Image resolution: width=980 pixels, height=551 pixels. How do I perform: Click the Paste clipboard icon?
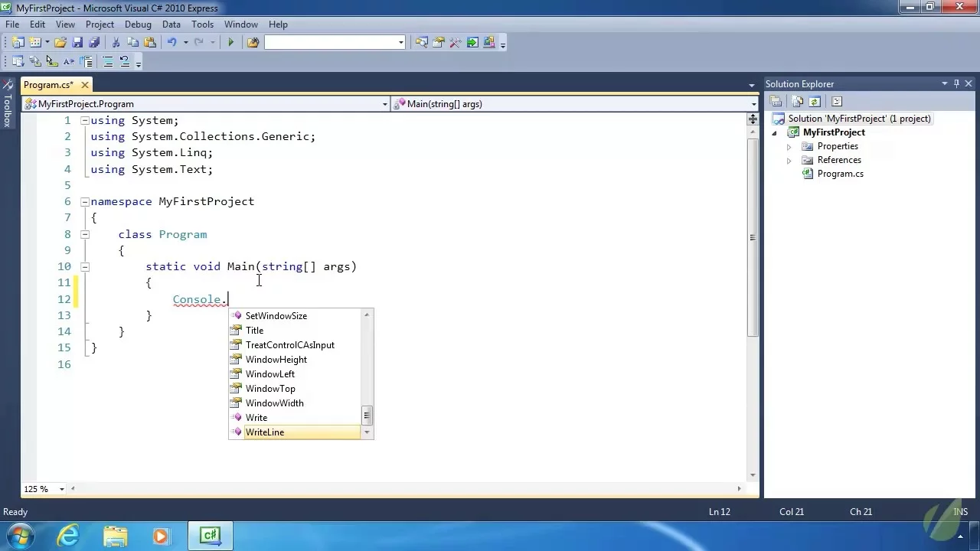coord(150,43)
